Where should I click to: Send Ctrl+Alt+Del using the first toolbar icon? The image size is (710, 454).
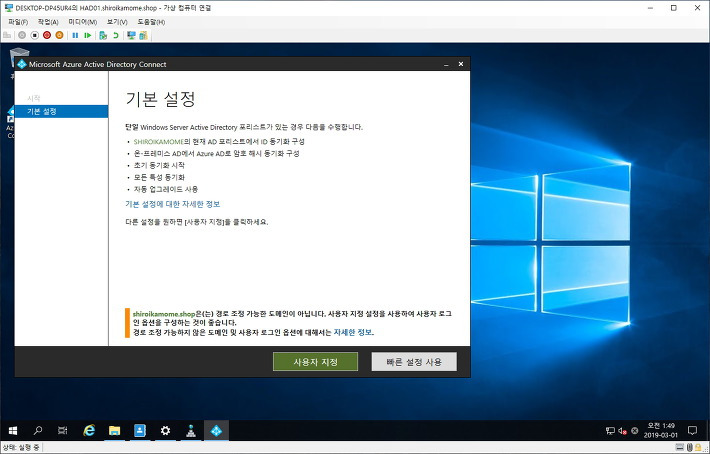pyautogui.click(x=7, y=35)
